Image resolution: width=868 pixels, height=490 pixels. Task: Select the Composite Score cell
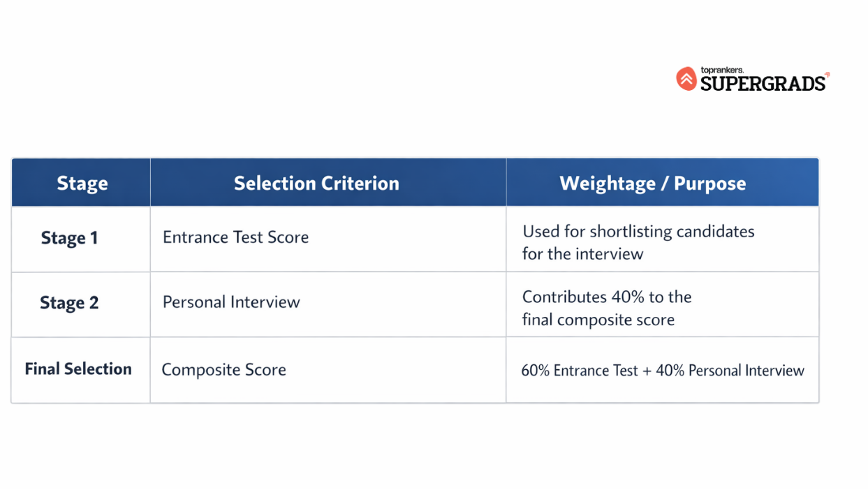(x=223, y=370)
